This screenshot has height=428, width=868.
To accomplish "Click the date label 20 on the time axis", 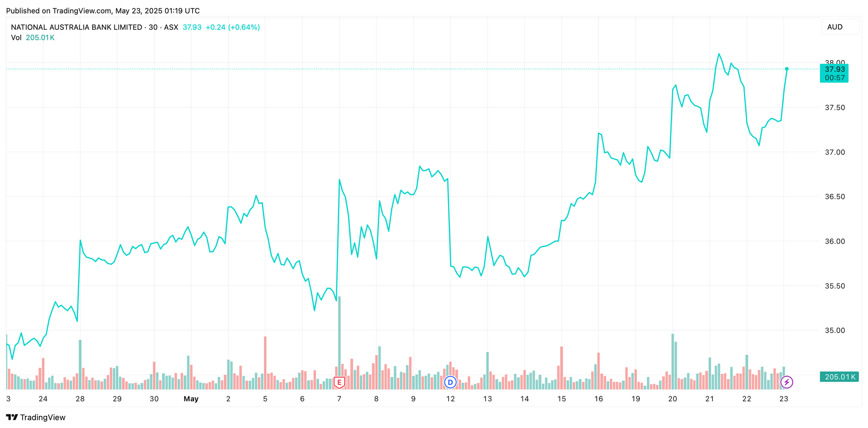I will click(673, 399).
